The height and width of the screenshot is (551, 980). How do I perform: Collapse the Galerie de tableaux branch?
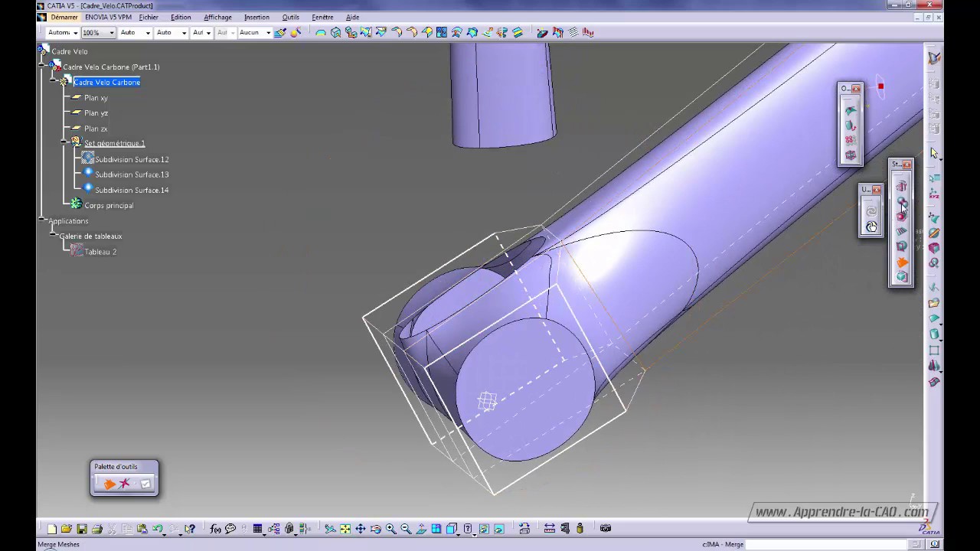coord(54,236)
